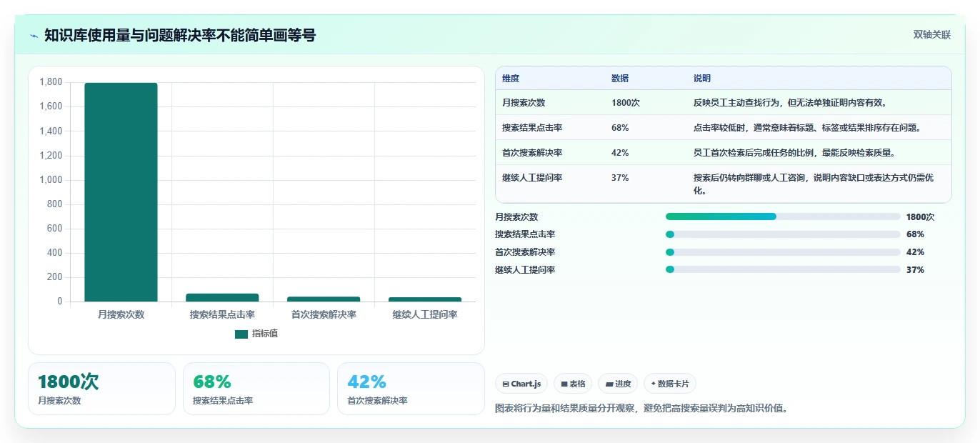Click the 继续人工提问率 label beside its progress bar
Viewport: 980px width, 443px height.
point(525,270)
